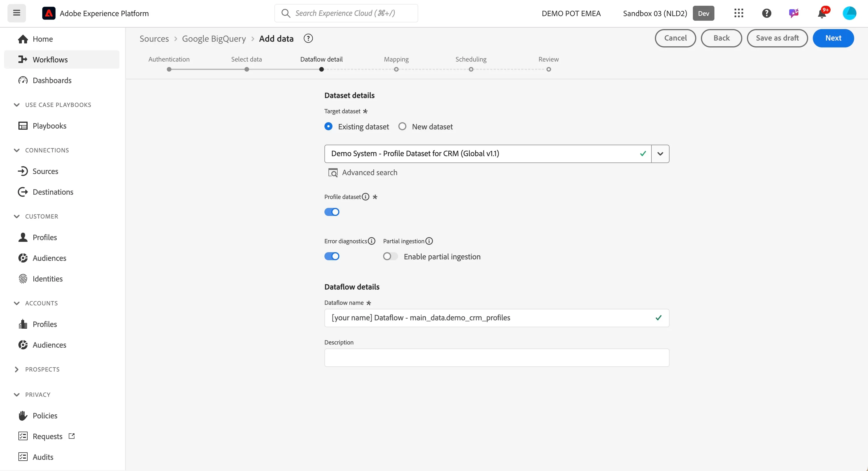
Task: Click the Dataflow name input field
Action: (497, 318)
